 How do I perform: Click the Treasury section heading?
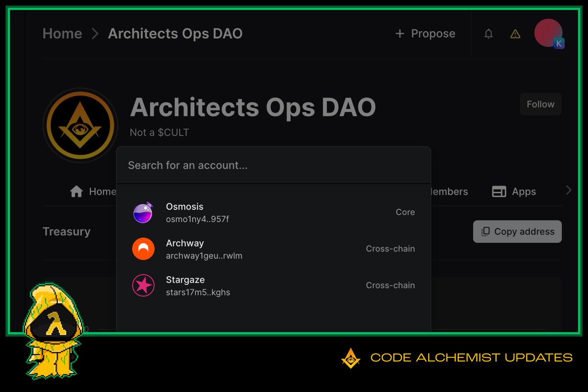[67, 232]
